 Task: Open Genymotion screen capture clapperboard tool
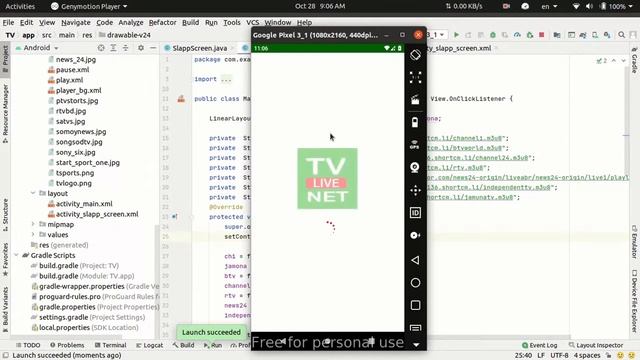pyautogui.click(x=415, y=100)
